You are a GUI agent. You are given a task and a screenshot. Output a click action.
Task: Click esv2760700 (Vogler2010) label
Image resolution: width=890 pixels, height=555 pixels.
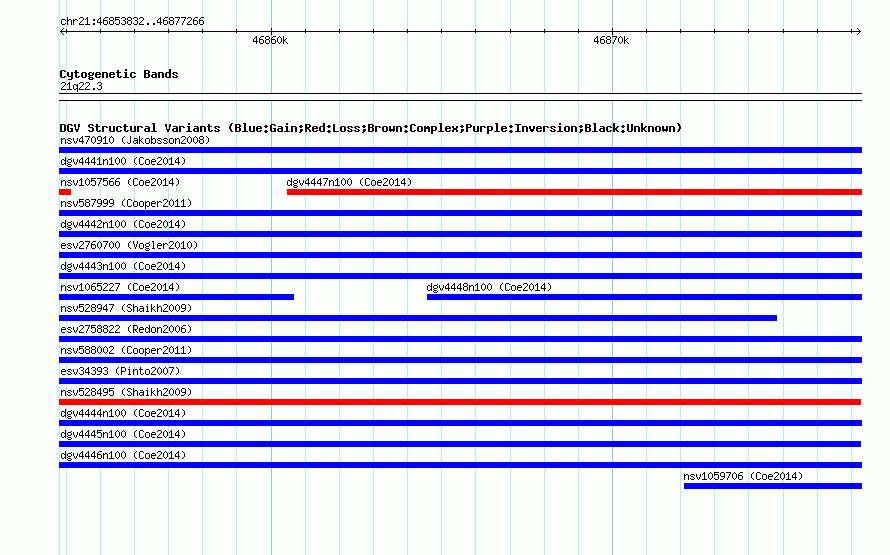click(x=129, y=245)
